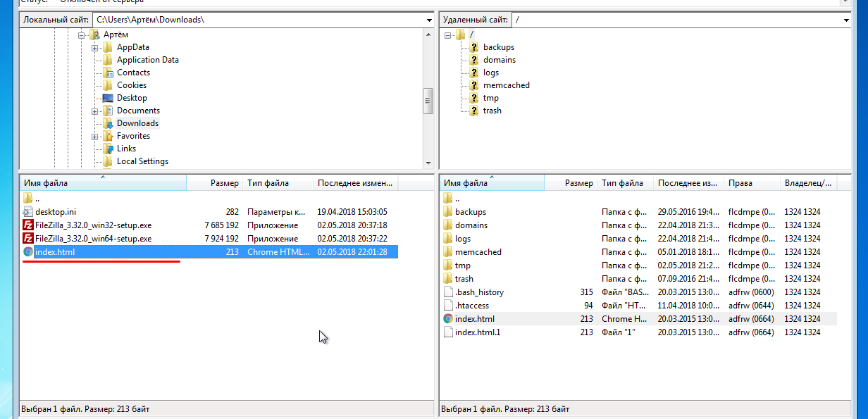The width and height of the screenshot is (868, 419).
Task: Click the FileZilla win64 setup installer icon
Action: (x=28, y=239)
